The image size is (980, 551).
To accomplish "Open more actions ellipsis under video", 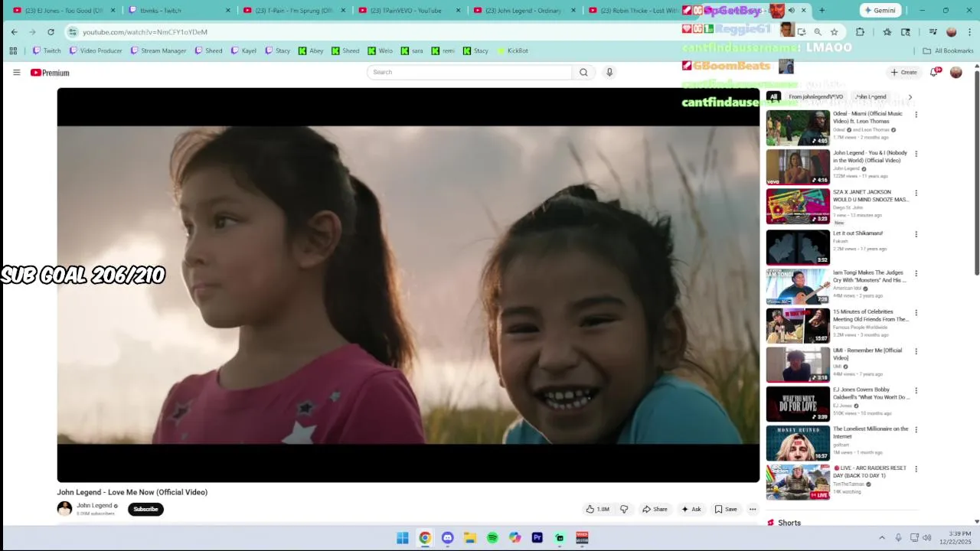I will click(x=753, y=509).
